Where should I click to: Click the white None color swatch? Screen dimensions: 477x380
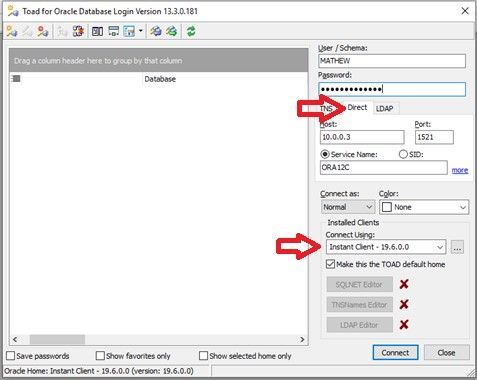(387, 207)
